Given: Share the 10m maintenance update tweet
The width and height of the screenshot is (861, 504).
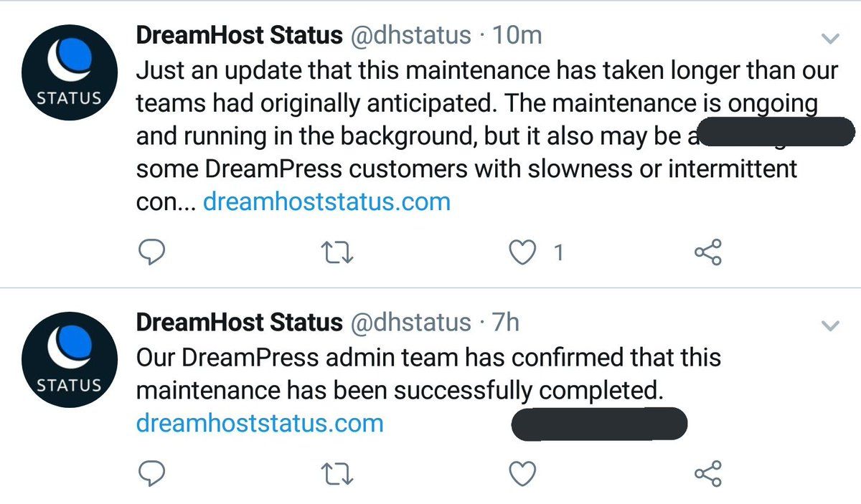Looking at the screenshot, I should pyautogui.click(x=709, y=251).
